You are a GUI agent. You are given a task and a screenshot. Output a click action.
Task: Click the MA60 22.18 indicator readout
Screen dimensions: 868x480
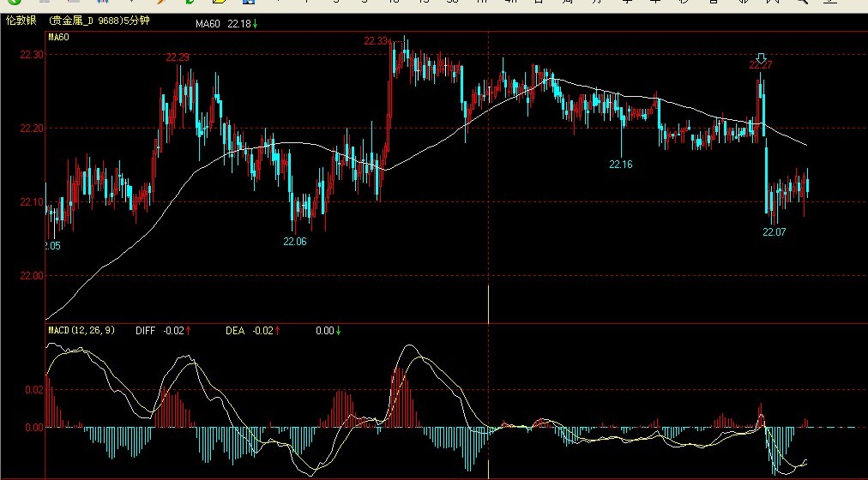click(x=227, y=24)
